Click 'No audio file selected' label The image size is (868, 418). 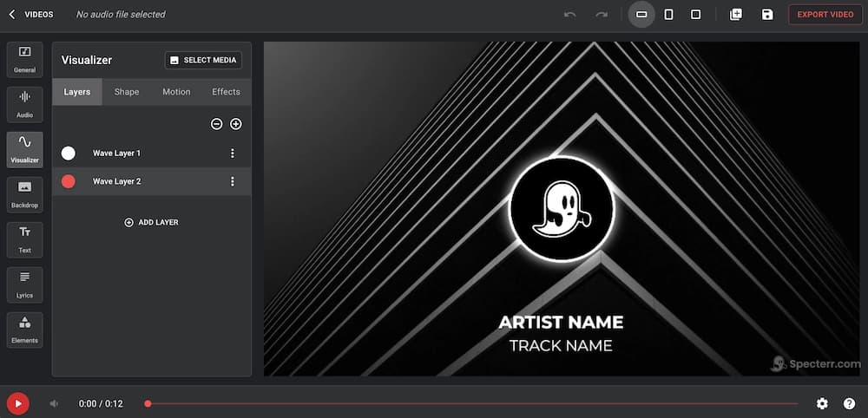tap(121, 15)
